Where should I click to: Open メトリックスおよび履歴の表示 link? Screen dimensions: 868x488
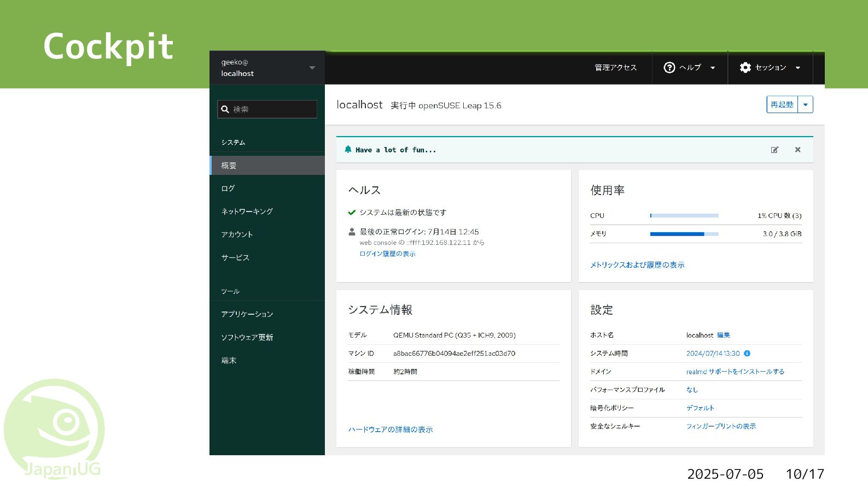(637, 265)
